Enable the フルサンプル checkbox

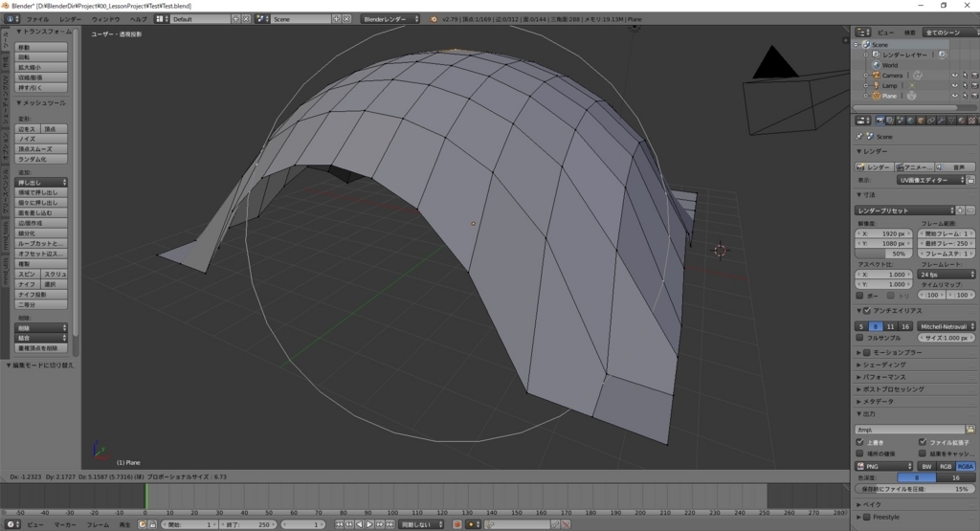[859, 338]
